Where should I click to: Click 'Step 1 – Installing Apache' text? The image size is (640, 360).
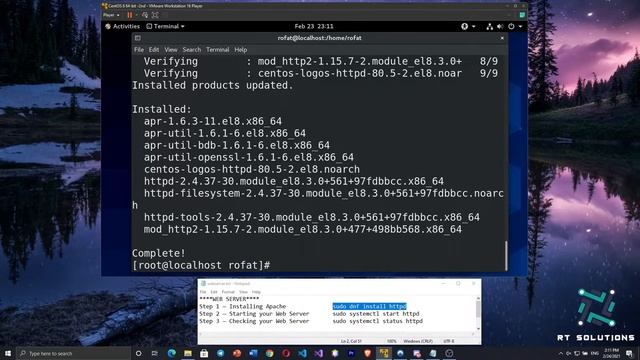point(242,306)
